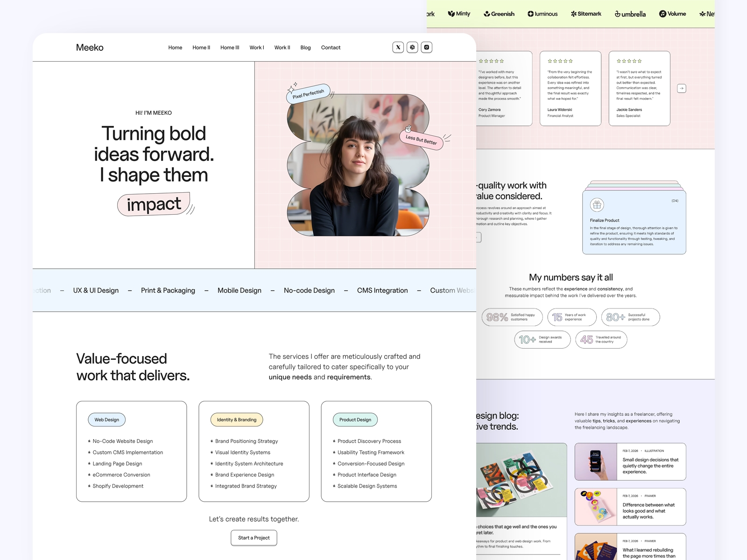Image resolution: width=747 pixels, height=560 pixels.
Task: Open the Blog nav link
Action: (305, 48)
